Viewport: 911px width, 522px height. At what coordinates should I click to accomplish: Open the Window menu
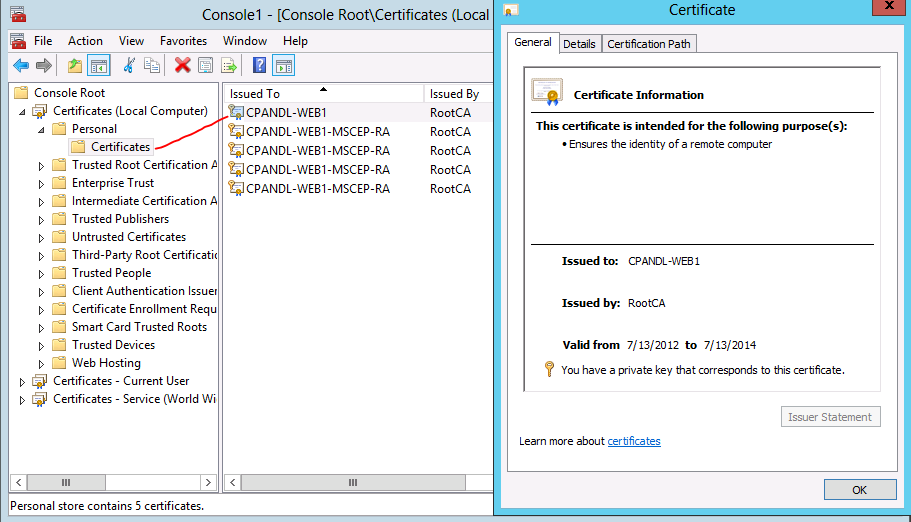pyautogui.click(x=245, y=41)
